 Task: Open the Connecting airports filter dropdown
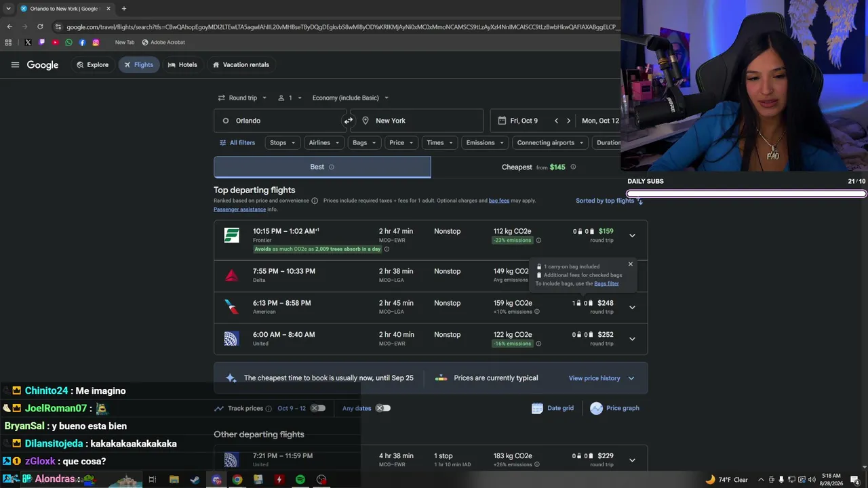(x=551, y=142)
